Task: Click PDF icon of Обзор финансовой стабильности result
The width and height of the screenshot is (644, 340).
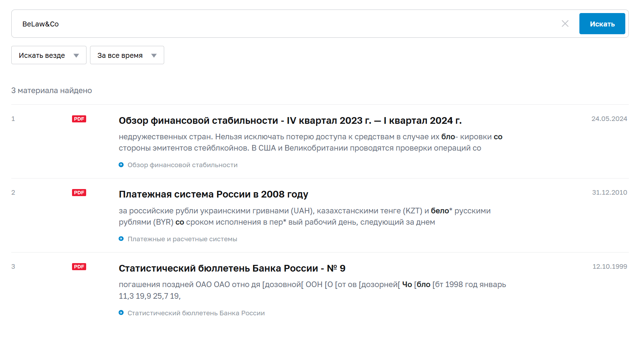Action: click(79, 119)
